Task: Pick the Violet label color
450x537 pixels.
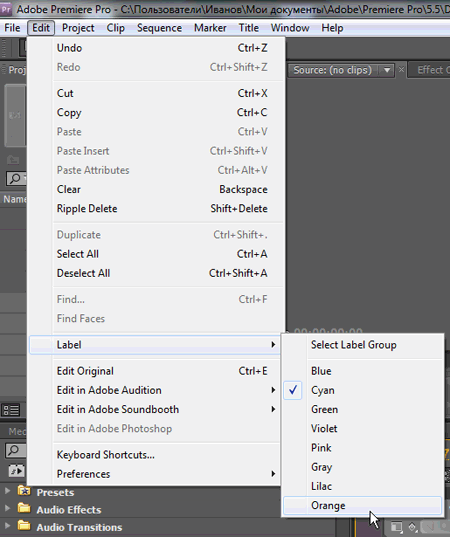Action: [x=363, y=428]
